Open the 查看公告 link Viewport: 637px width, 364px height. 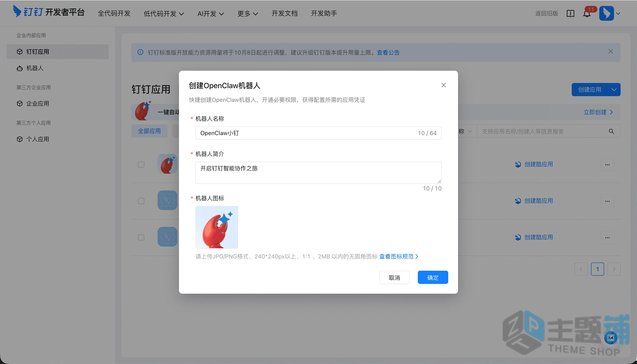click(388, 52)
